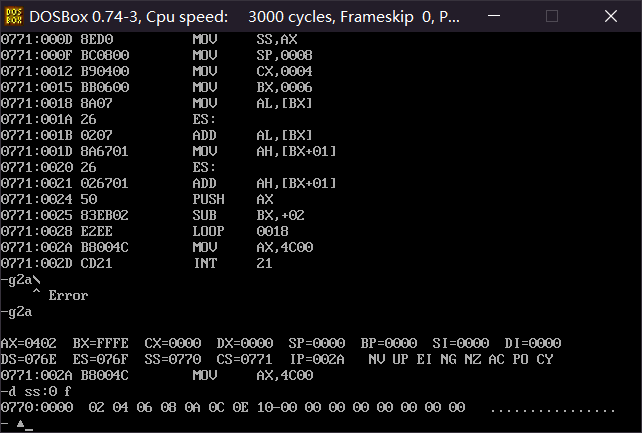This screenshot has height=433, width=642.
Task: Click the segment value ES=076F
Action: tap(101, 359)
